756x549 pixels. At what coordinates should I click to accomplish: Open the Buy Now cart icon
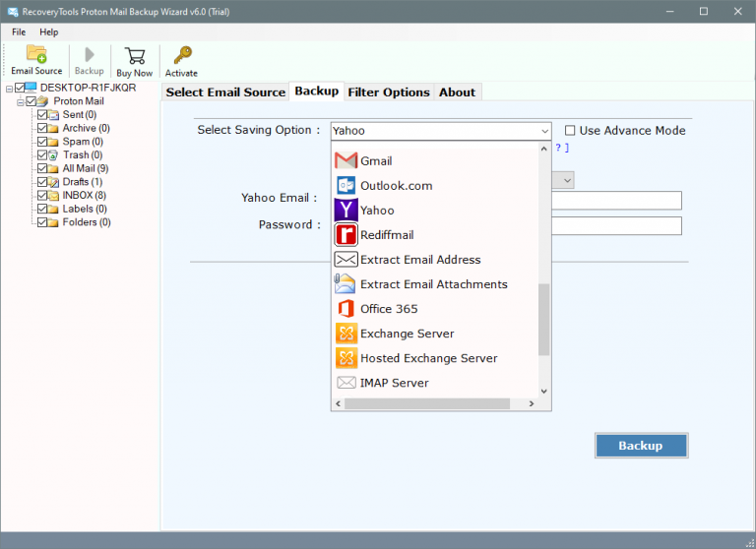[135, 55]
